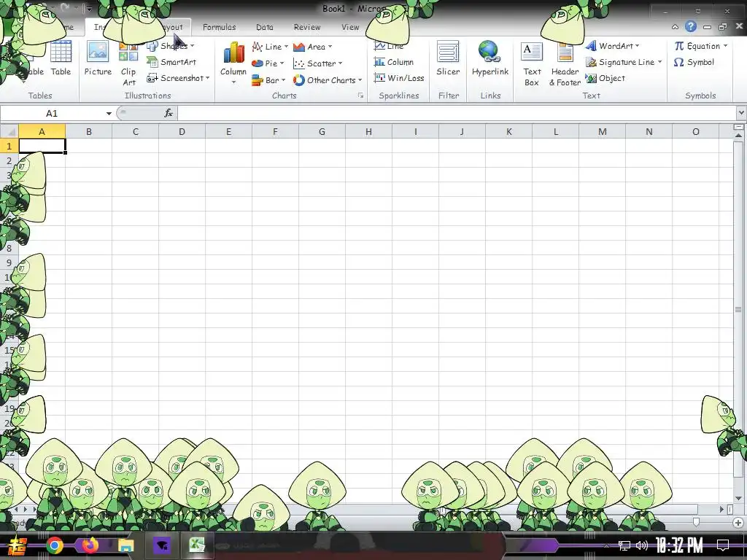This screenshot has height=560, width=747.
Task: Select row 8 header
Action: [x=9, y=248]
